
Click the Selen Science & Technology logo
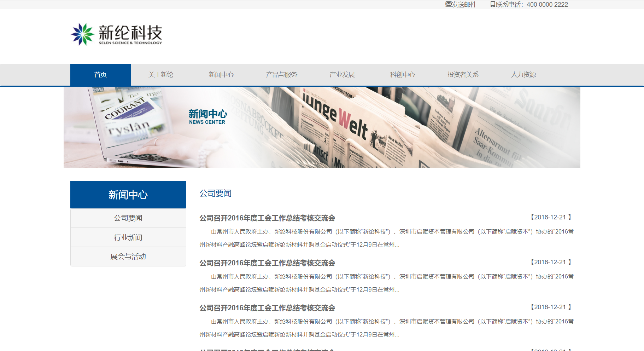(116, 34)
